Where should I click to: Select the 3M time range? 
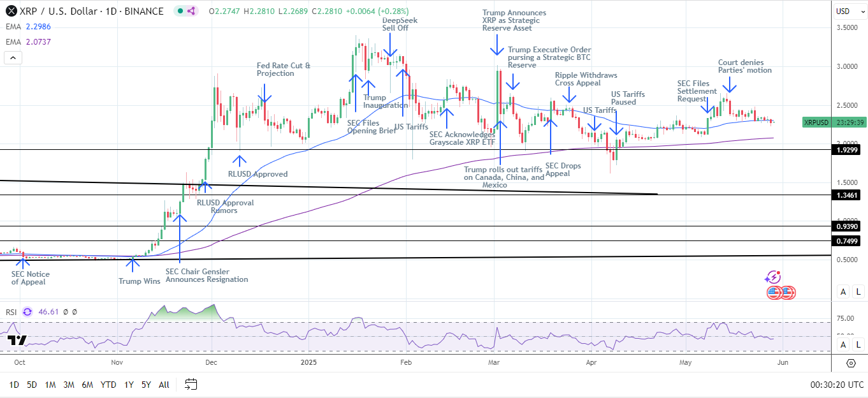point(69,385)
